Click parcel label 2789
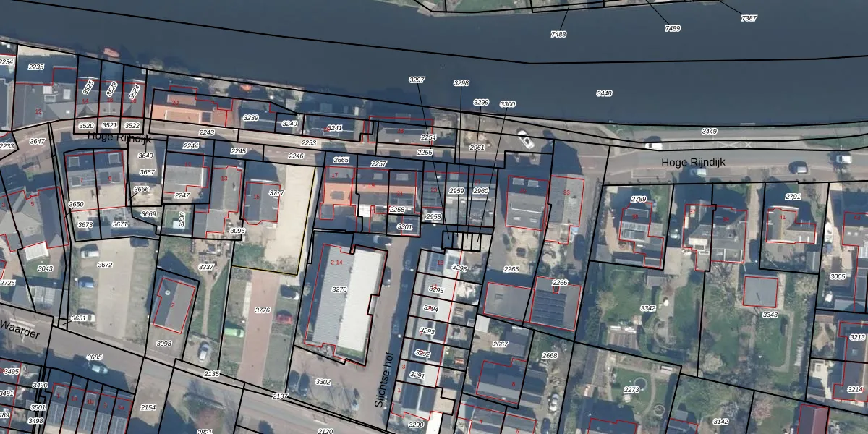 click(639, 199)
